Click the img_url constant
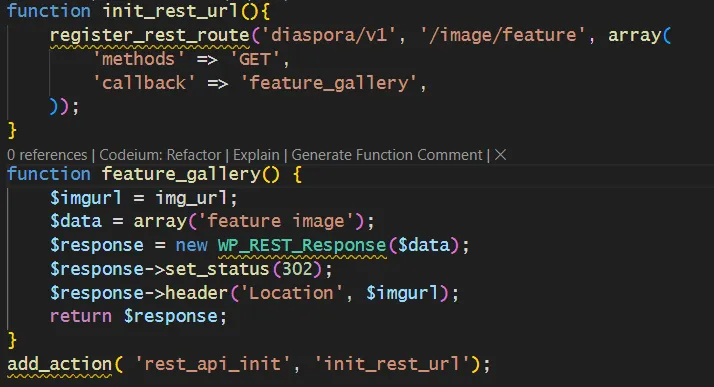Screen dimensions: 714x387 (191, 198)
